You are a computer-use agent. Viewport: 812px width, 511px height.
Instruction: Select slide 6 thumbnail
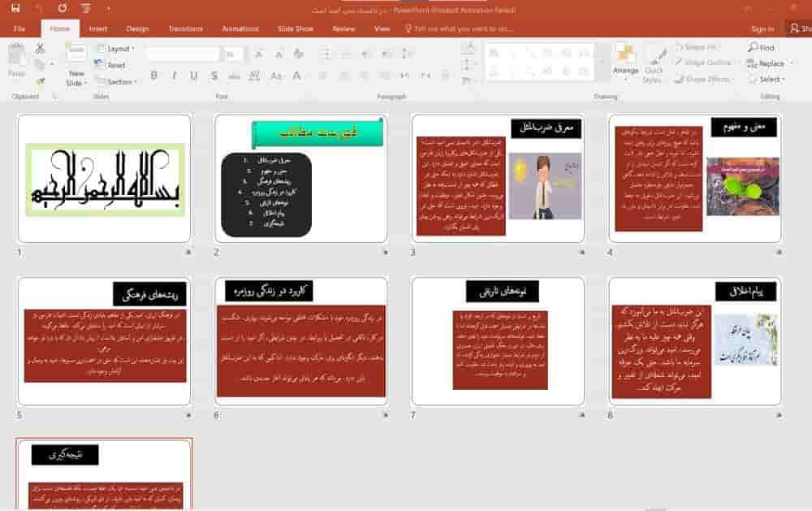(x=301, y=340)
